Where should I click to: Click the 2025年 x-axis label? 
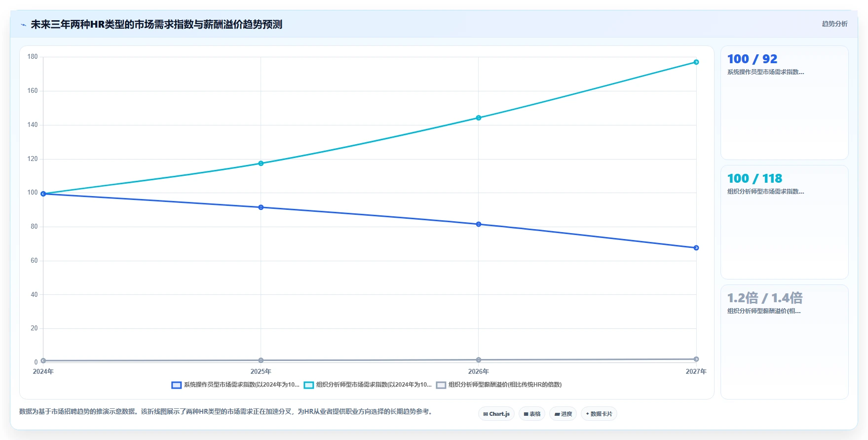point(261,371)
